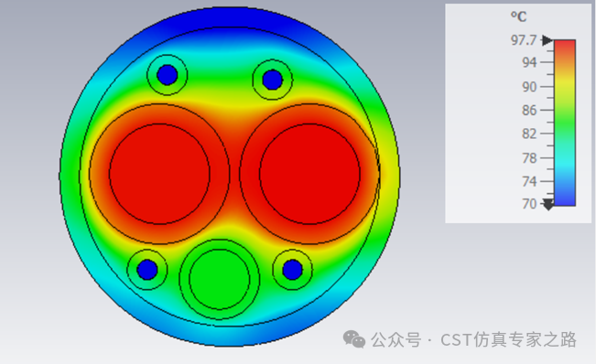The height and width of the screenshot is (364, 596).
Task: Click the outer blue cable jacket top
Action: (x=233, y=16)
